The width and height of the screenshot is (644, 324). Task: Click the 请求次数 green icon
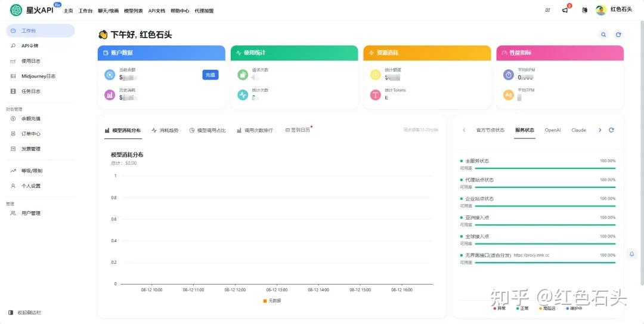243,75
